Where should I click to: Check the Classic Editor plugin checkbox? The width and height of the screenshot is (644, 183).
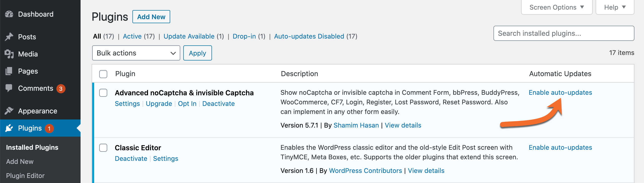(103, 148)
